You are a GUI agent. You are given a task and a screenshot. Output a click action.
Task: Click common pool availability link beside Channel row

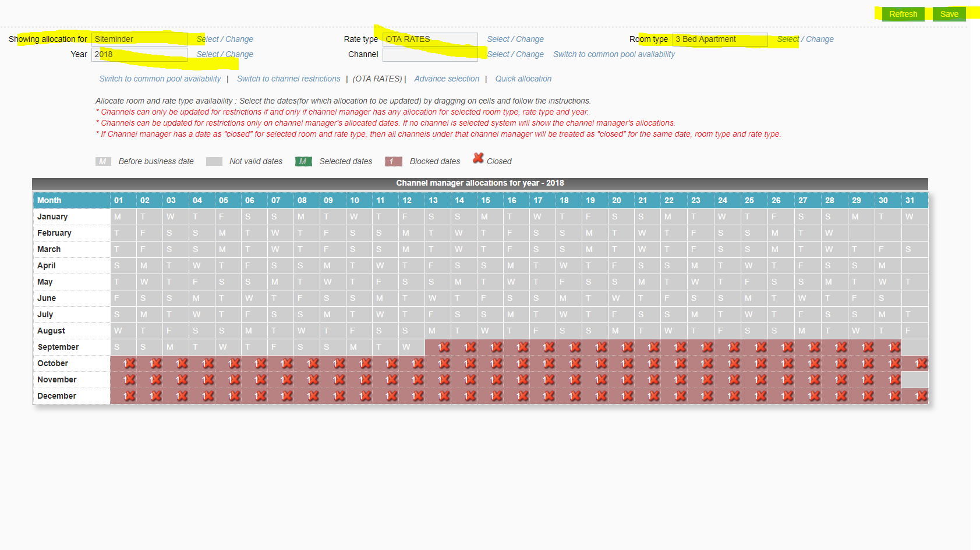(x=614, y=54)
